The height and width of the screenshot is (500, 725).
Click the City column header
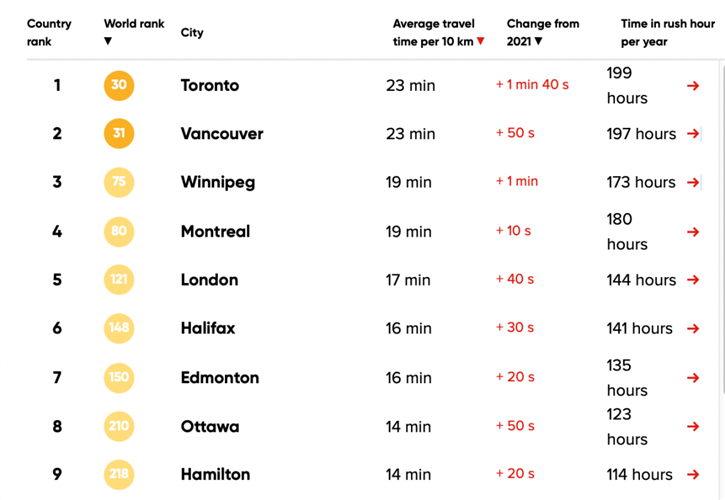coord(192,33)
